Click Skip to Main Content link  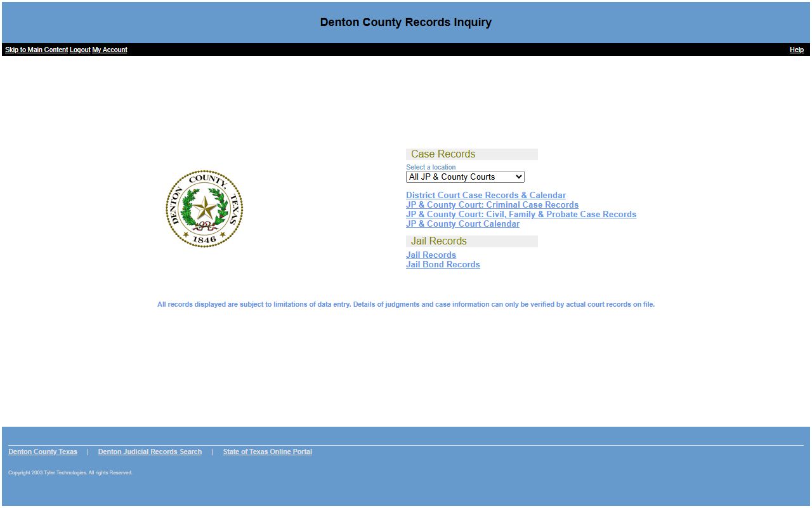tap(36, 50)
